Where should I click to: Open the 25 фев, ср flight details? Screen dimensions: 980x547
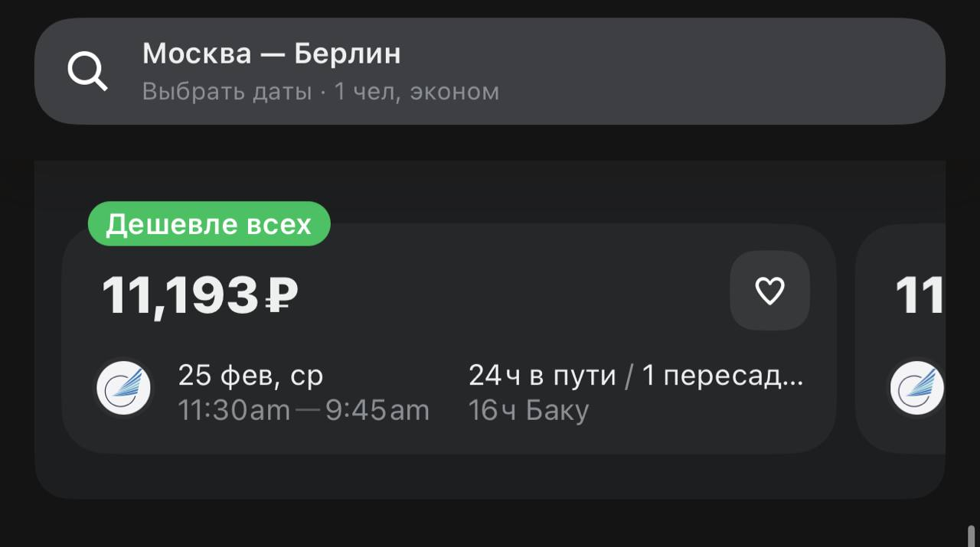251,376
